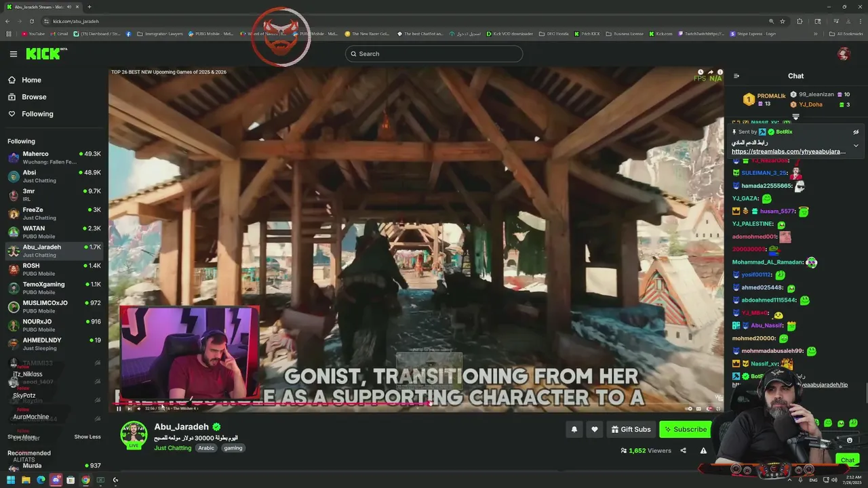
Task: Seek on the video progress bar
Action: pos(417,403)
